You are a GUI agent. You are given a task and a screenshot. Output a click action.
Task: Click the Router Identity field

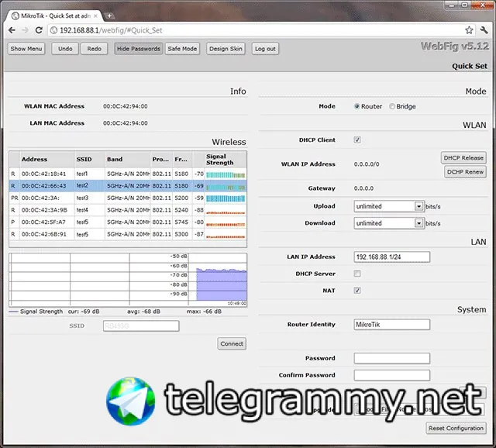392,324
